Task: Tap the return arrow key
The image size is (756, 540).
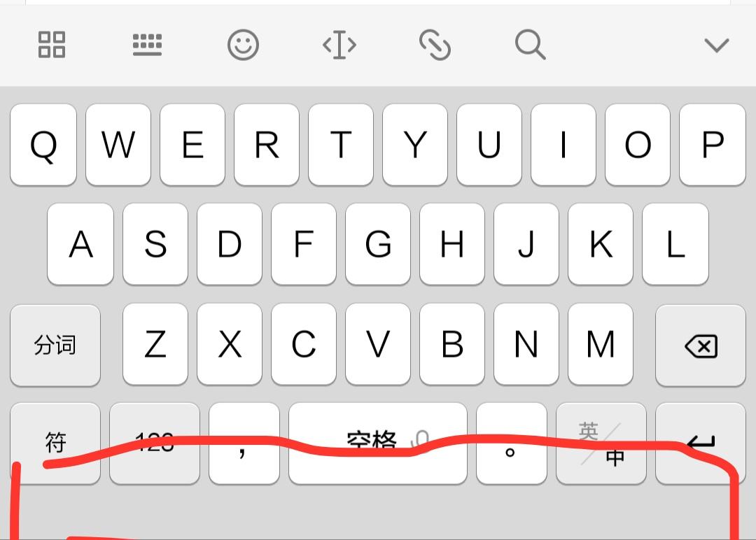Action: [x=701, y=443]
